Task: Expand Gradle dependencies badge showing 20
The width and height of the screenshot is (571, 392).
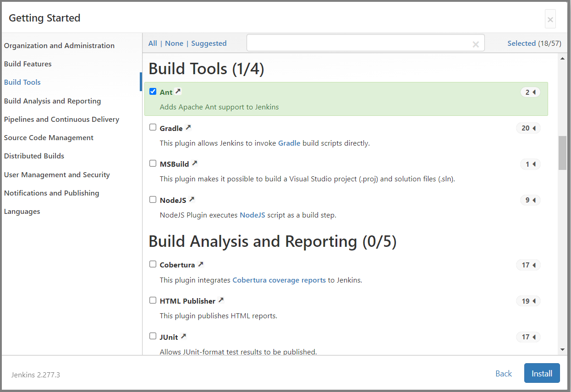Action: click(528, 128)
